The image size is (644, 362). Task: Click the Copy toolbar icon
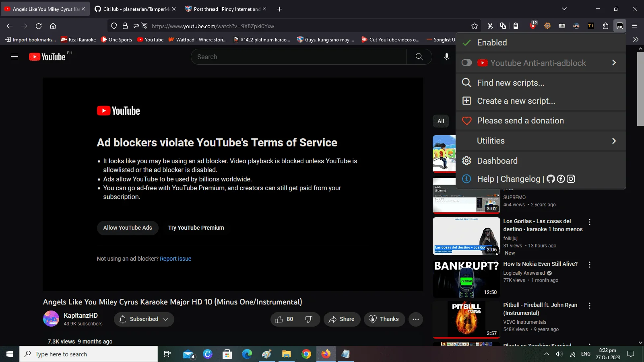point(503,26)
